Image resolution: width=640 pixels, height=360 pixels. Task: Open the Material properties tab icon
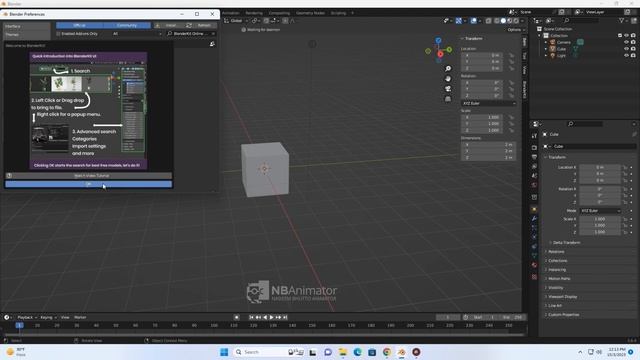point(534,265)
